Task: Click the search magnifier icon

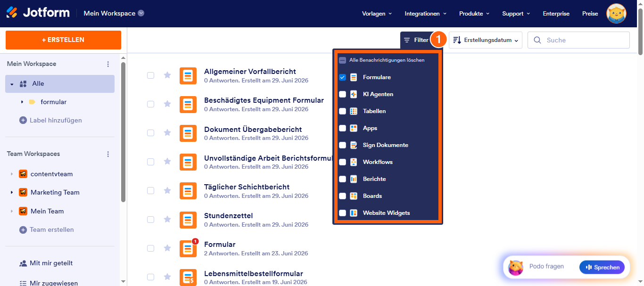Action: tap(537, 40)
